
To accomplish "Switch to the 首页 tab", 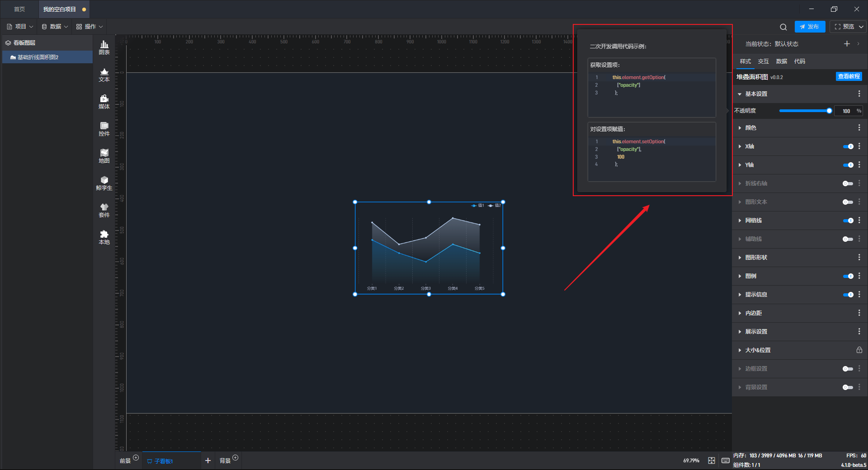I will coord(19,9).
